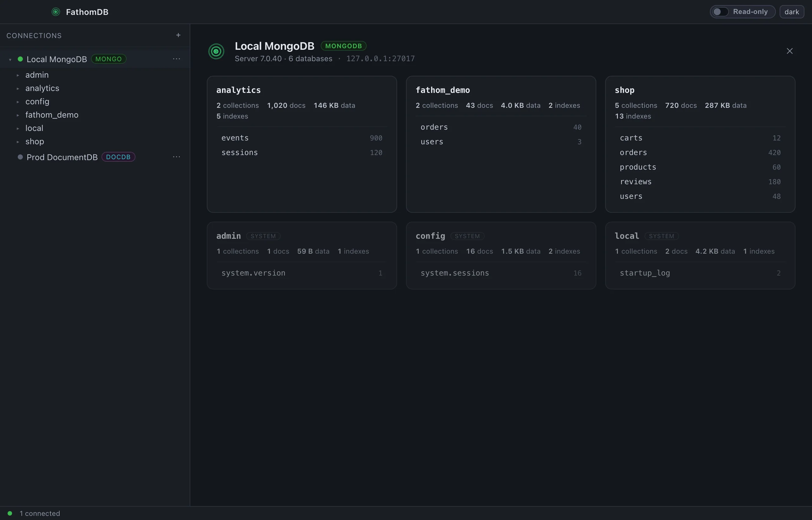Image resolution: width=812 pixels, height=520 pixels.
Task: Expand the config database node
Action: coord(17,102)
